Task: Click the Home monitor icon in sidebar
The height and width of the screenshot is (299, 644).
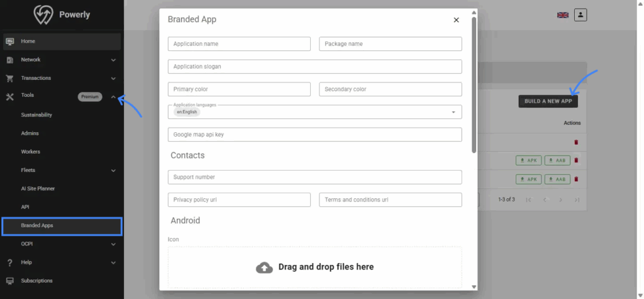Action: pos(9,42)
